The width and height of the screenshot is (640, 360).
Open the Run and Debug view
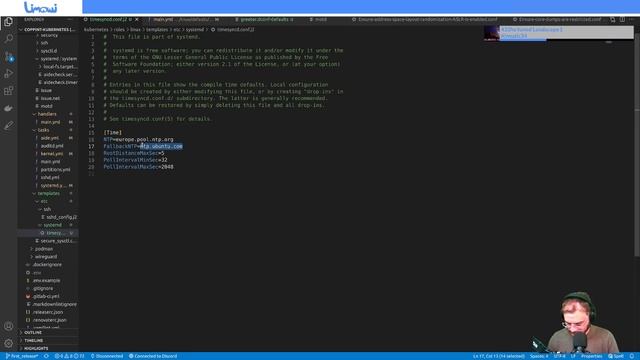pos(8,73)
